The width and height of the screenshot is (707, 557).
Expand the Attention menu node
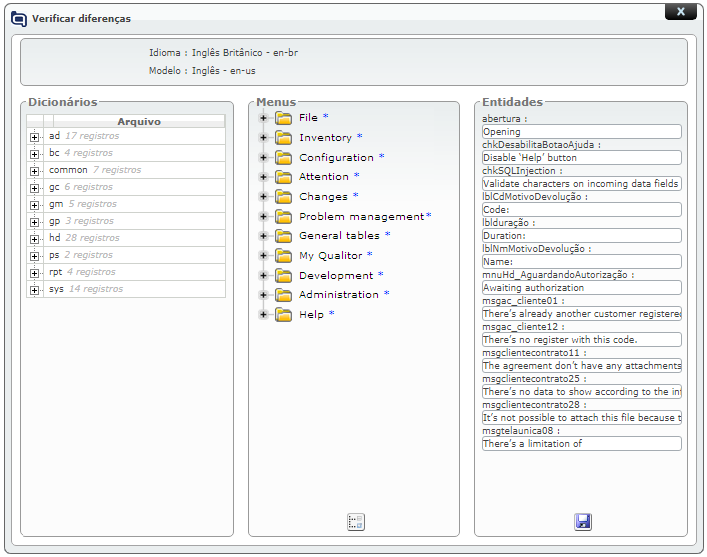[263, 177]
